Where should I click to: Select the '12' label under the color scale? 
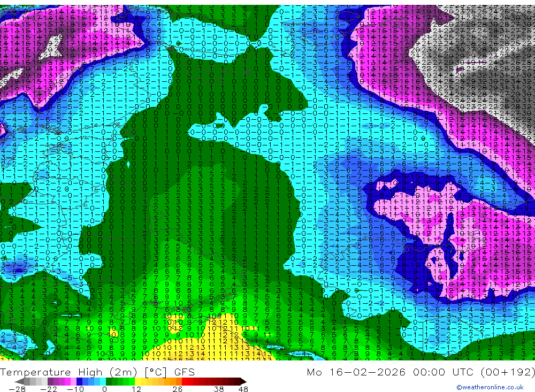136,389
